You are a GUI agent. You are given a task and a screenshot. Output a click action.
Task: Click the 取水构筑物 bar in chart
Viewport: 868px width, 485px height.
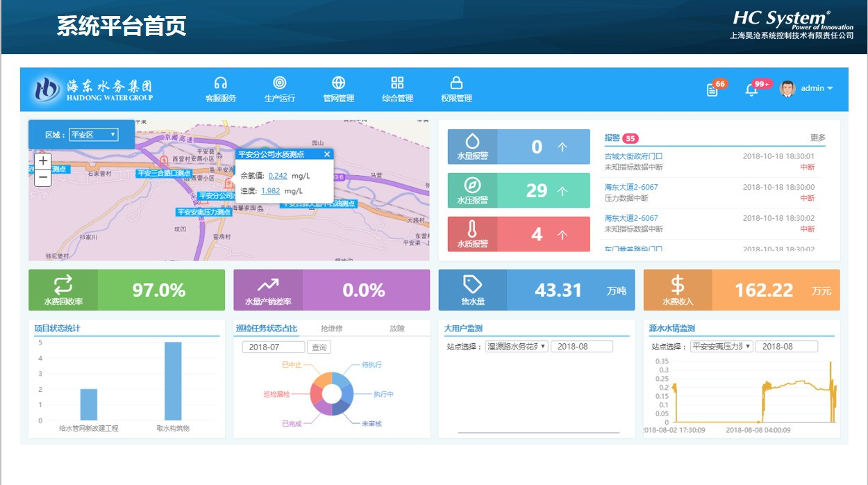(173, 381)
